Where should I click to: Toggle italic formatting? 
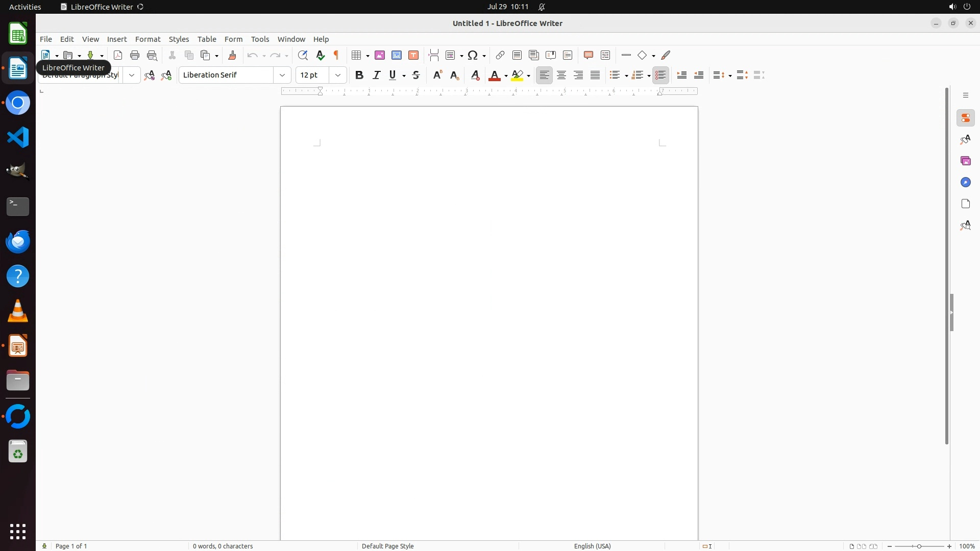pos(377,75)
